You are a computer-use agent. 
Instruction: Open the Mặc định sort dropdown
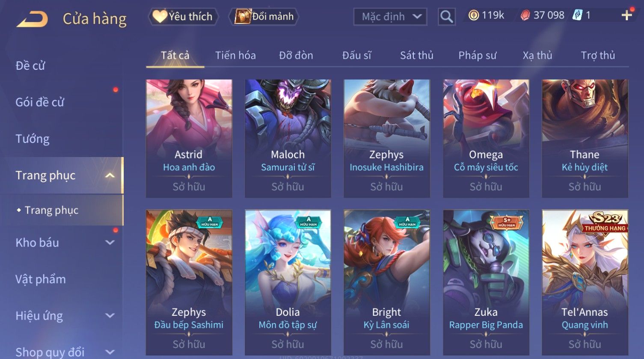pos(390,17)
